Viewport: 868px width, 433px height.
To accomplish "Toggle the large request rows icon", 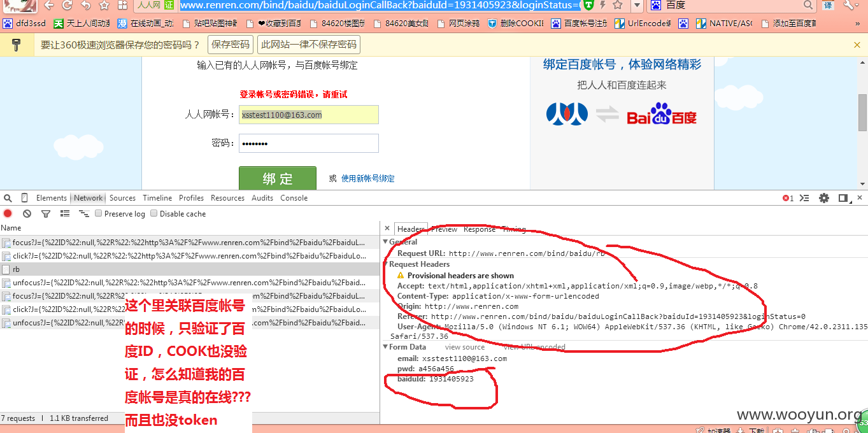I will [64, 214].
